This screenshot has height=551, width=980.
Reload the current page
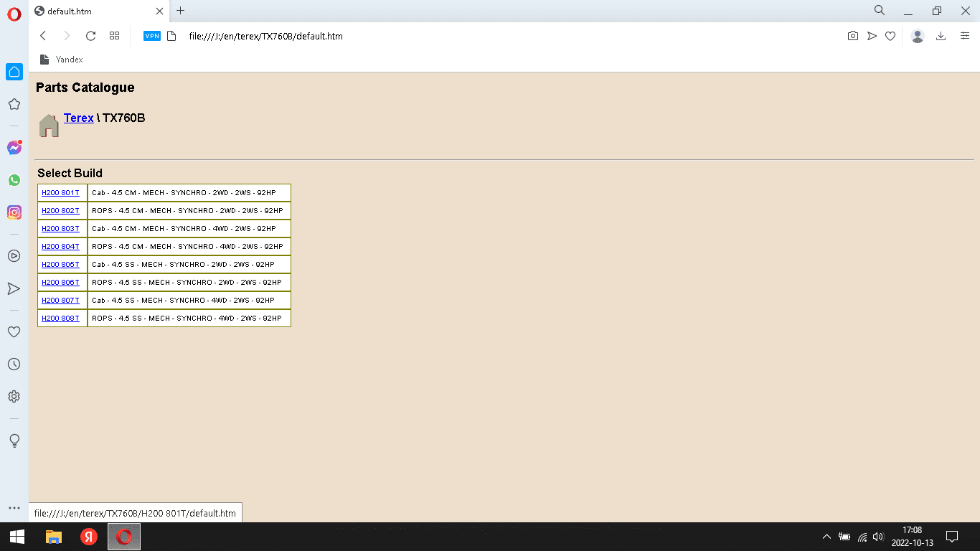click(90, 36)
